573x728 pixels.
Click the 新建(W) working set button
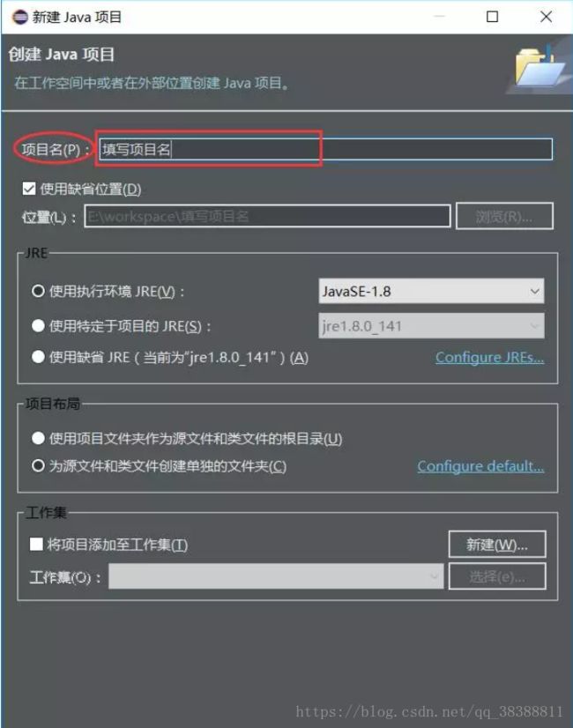click(497, 544)
